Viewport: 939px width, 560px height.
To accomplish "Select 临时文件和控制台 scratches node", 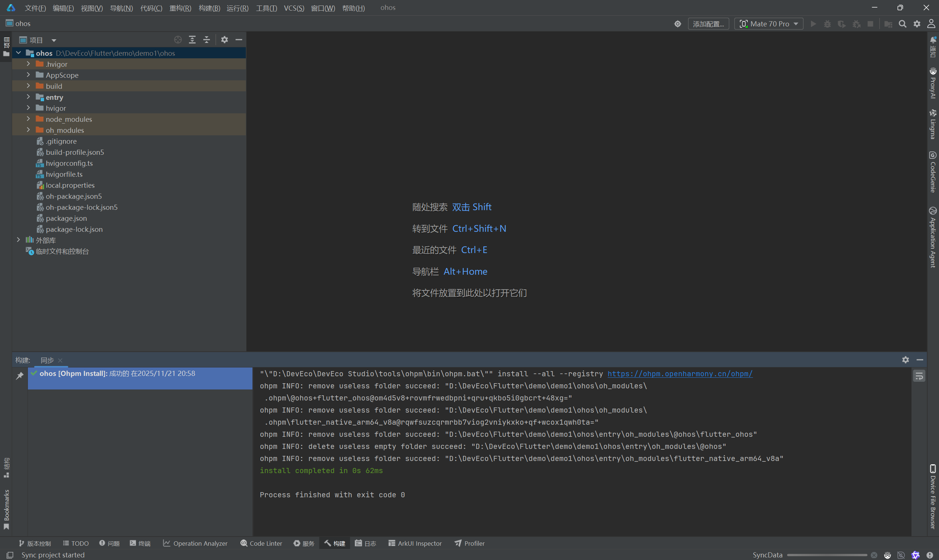I will tap(129, 251).
